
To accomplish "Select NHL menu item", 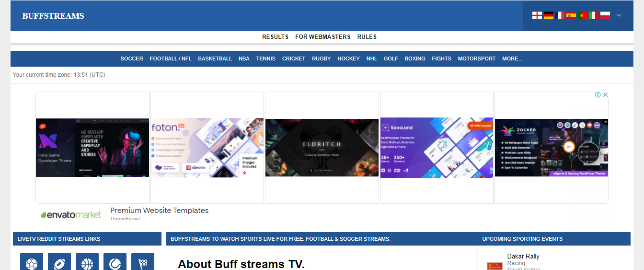I will tap(372, 59).
